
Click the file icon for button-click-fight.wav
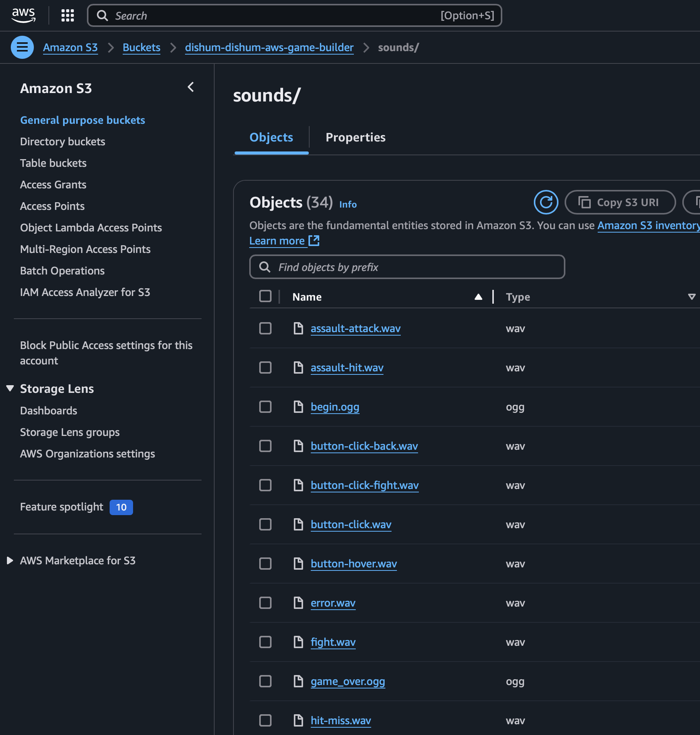click(298, 486)
